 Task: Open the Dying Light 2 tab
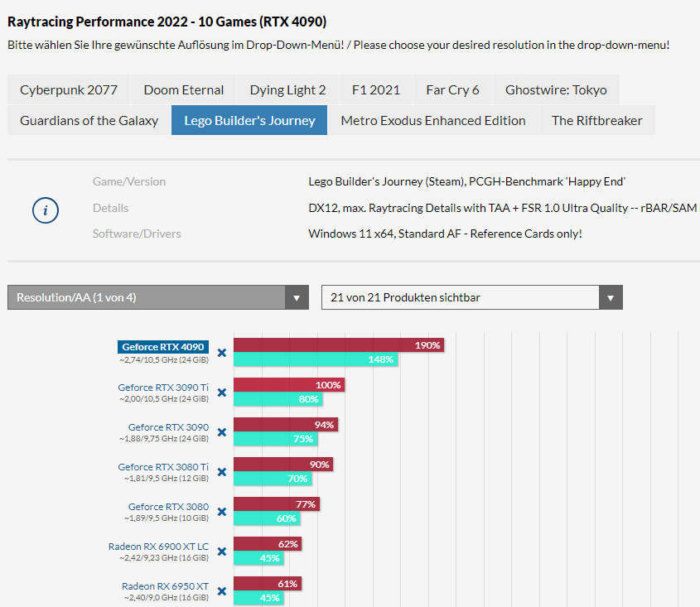pos(288,89)
